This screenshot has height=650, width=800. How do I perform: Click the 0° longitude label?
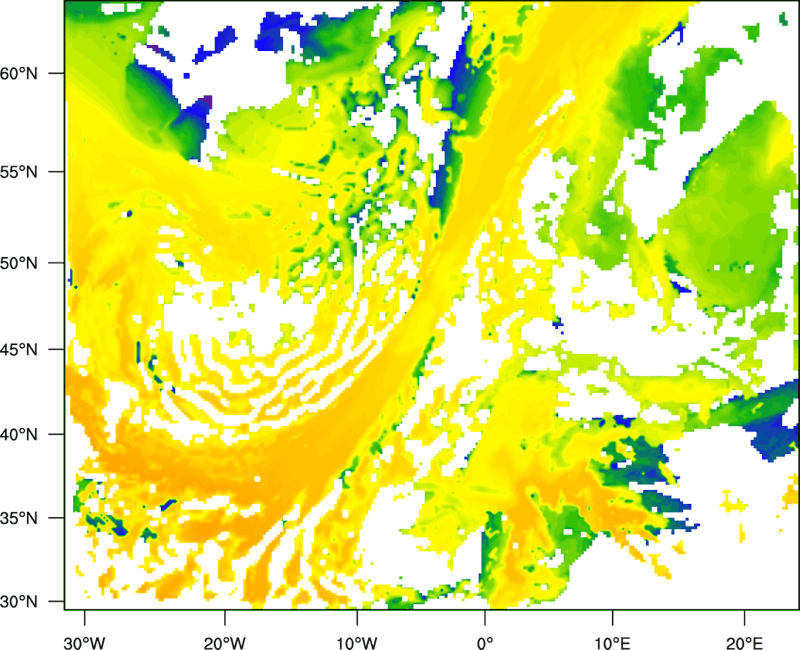[x=485, y=643]
